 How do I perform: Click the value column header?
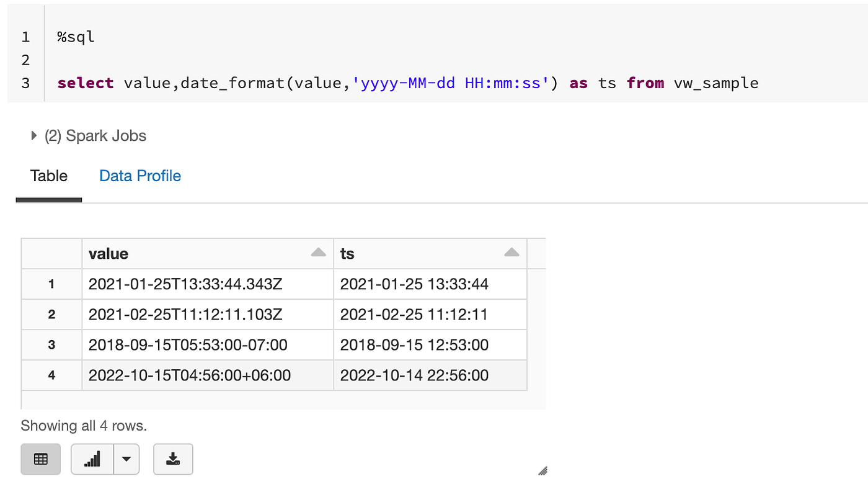click(108, 253)
